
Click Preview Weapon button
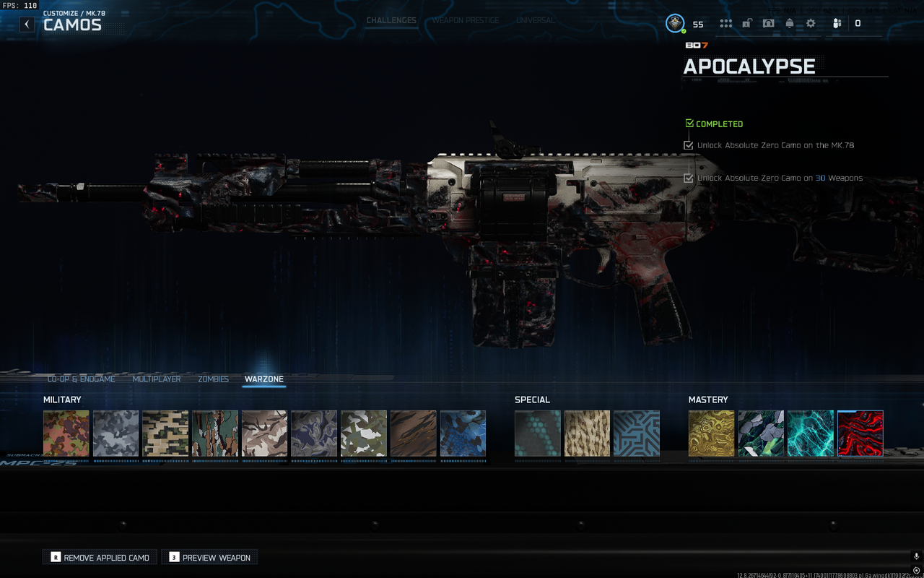pyautogui.click(x=209, y=557)
